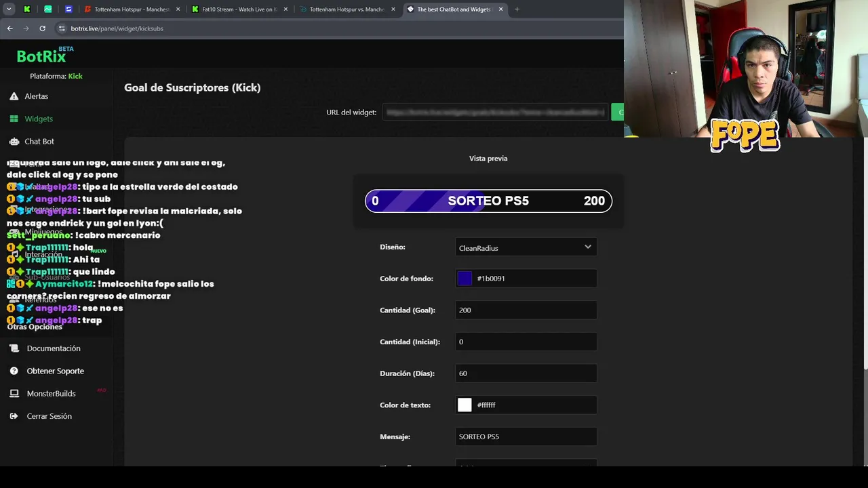Open the MonsterBuilds link
The width and height of the screenshot is (868, 488).
pos(51,393)
